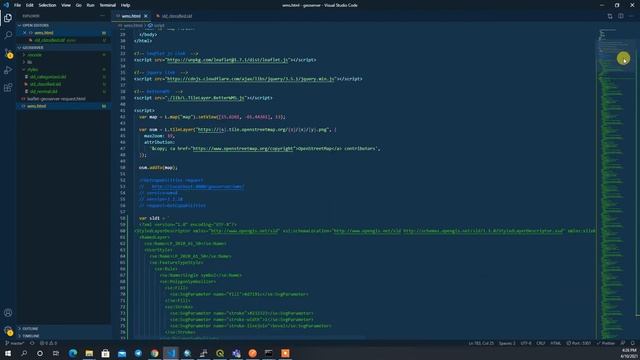
Task: Change the Spaces indentation setting
Action: pos(507,343)
